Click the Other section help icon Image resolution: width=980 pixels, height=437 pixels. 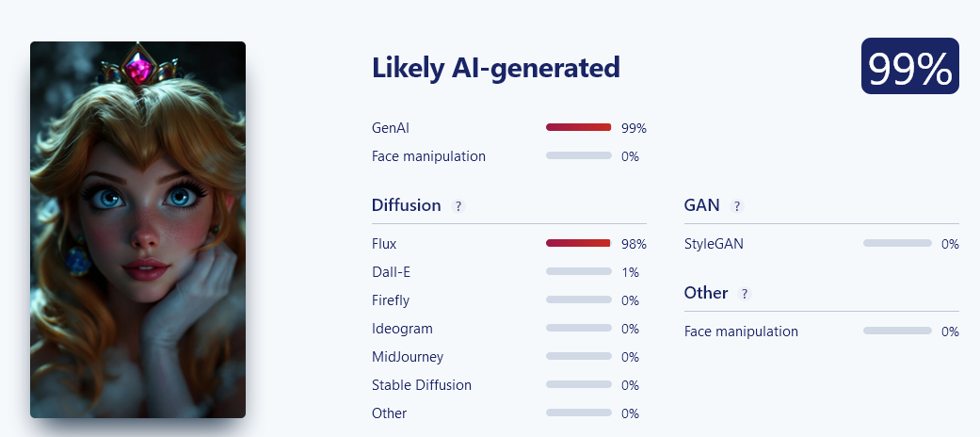(744, 293)
